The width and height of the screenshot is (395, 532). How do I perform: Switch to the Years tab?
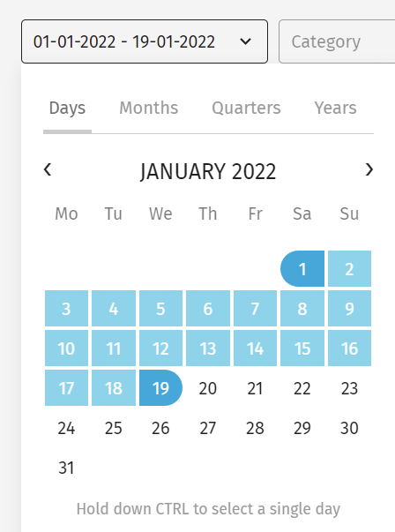tap(335, 109)
